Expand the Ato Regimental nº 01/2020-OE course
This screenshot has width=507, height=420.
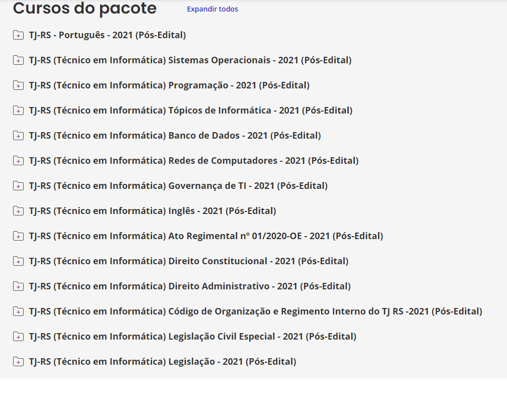pos(206,236)
